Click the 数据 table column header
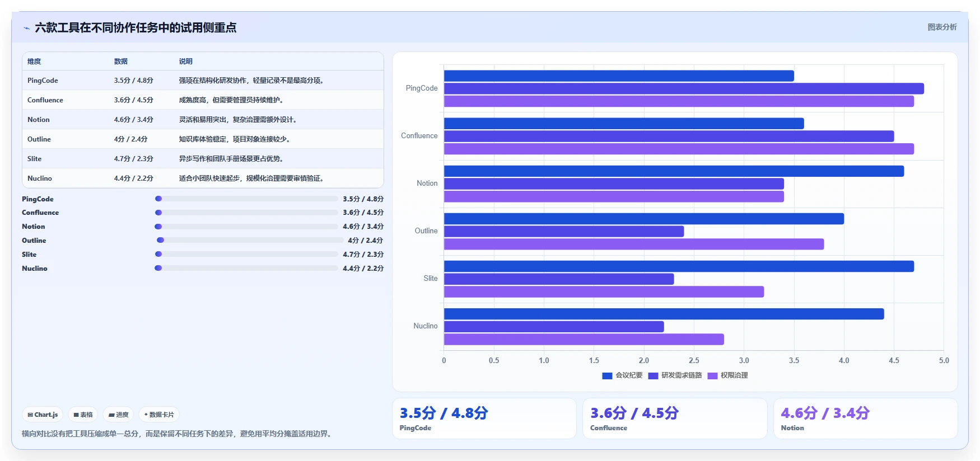This screenshot has height=461, width=980. tap(121, 62)
